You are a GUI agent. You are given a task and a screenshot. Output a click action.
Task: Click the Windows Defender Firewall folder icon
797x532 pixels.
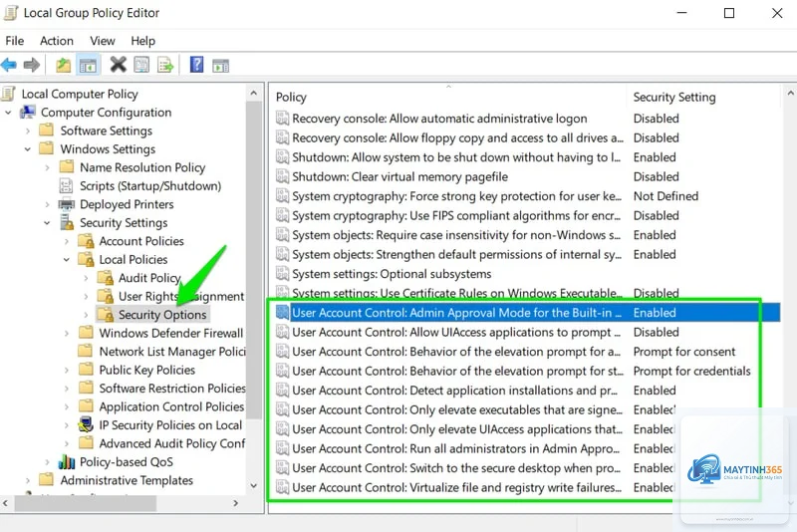click(86, 333)
